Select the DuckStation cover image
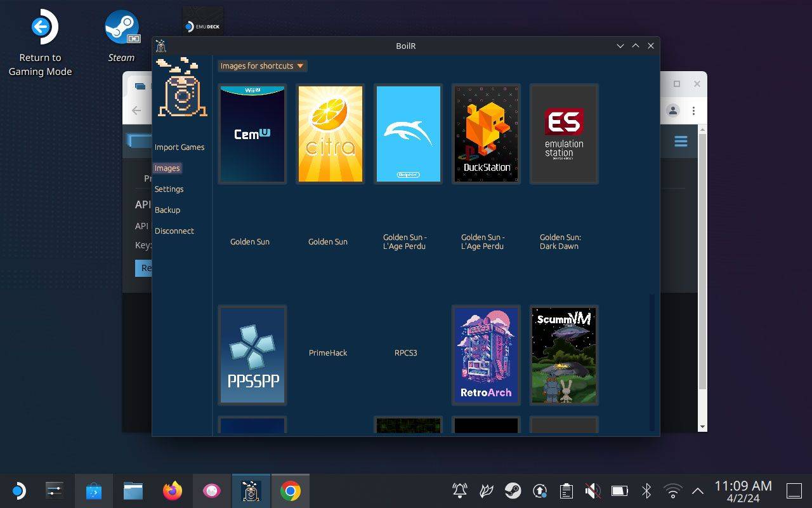The image size is (812, 508). point(487,134)
